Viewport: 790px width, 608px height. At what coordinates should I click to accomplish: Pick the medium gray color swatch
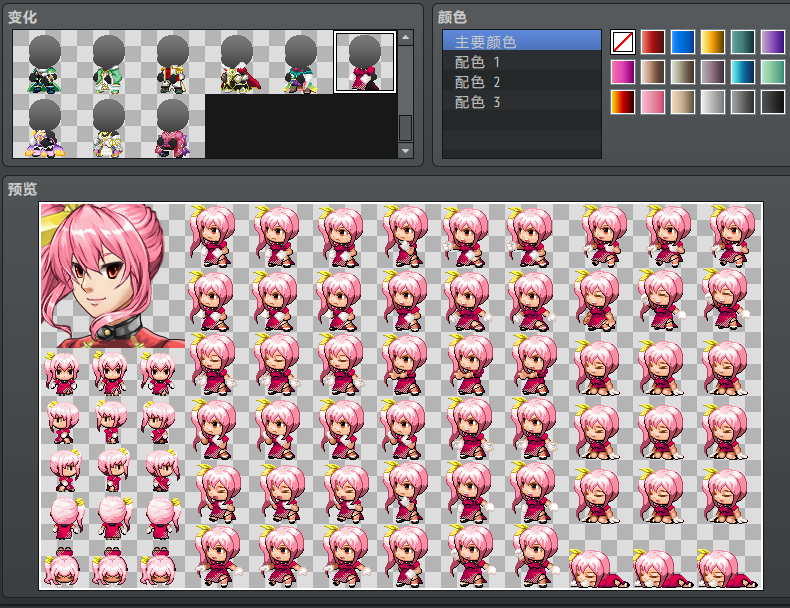[x=743, y=102]
